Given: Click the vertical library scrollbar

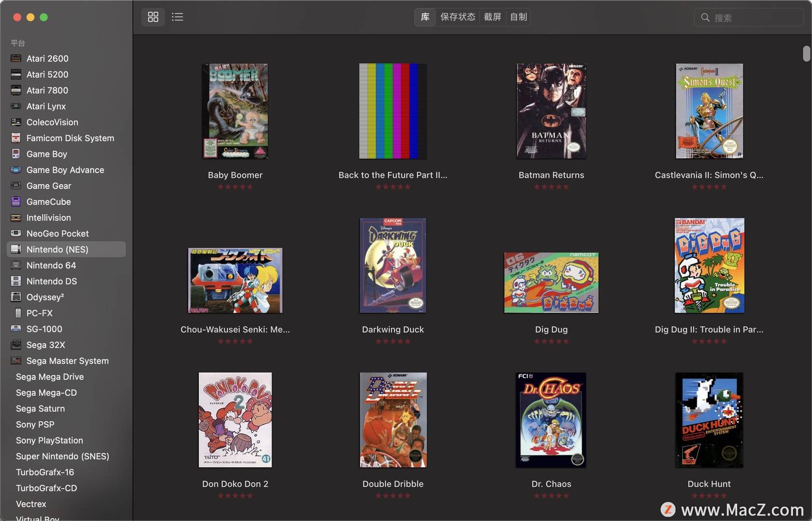Looking at the screenshot, I should coord(806,54).
